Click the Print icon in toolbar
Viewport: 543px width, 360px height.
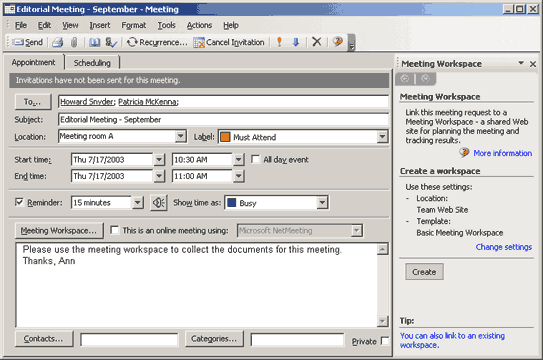57,42
